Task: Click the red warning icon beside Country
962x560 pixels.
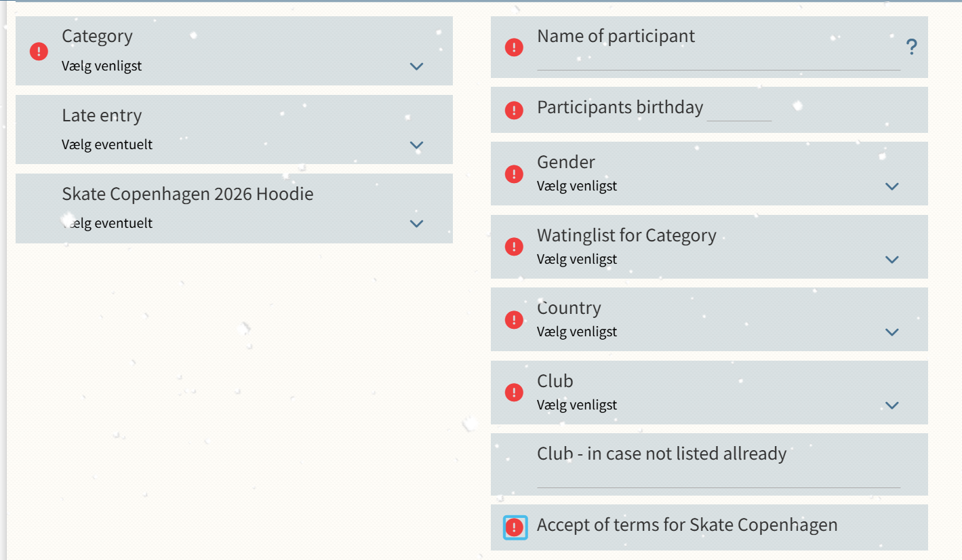Action: 514,319
